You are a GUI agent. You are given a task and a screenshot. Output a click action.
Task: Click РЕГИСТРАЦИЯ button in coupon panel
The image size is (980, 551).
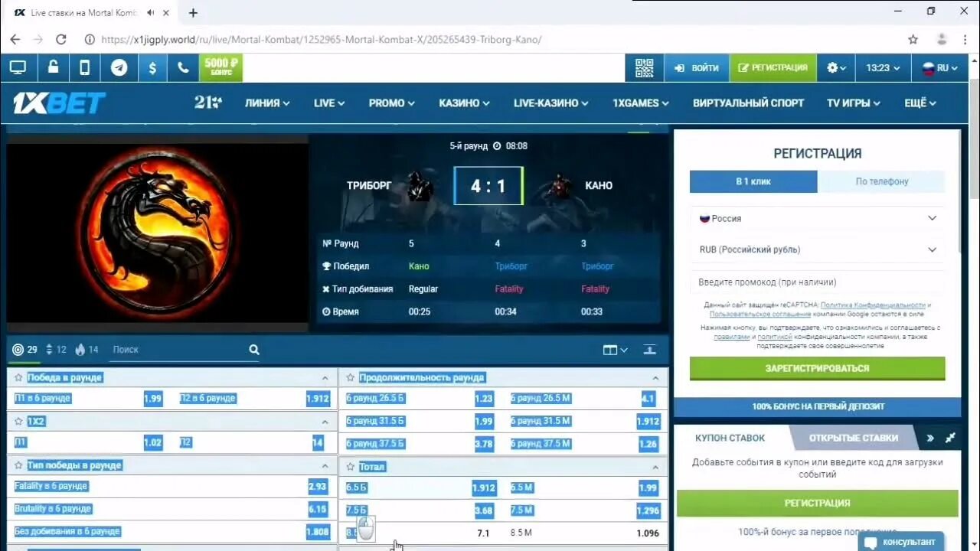click(817, 503)
